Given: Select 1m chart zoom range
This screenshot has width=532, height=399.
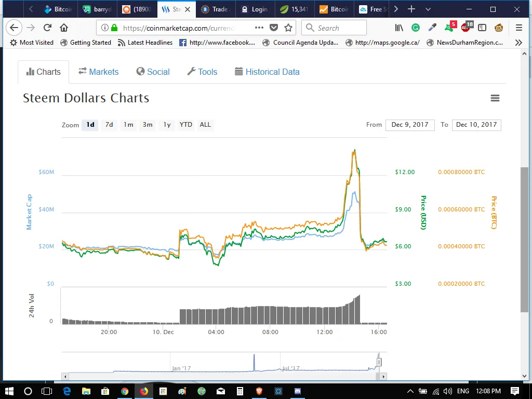Looking at the screenshot, I should click(x=128, y=125).
